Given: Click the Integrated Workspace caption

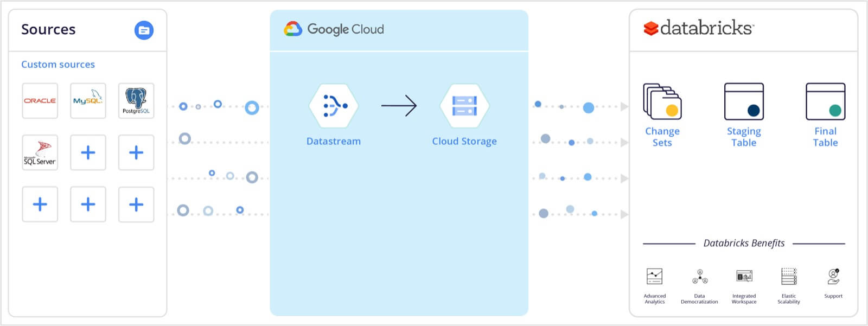Looking at the screenshot, I should 744,299.
